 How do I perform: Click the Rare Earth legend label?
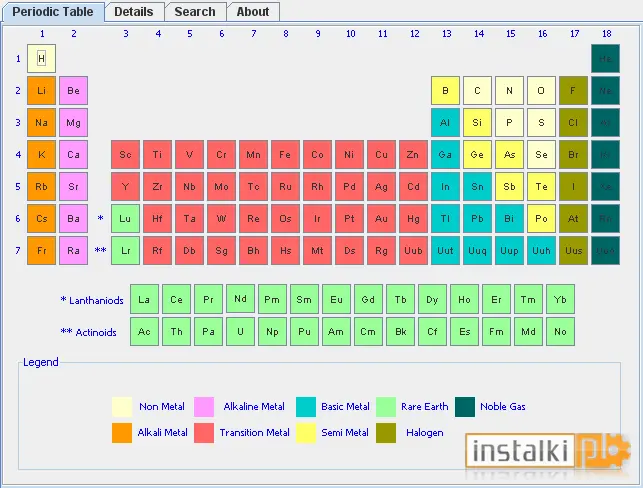(424, 406)
